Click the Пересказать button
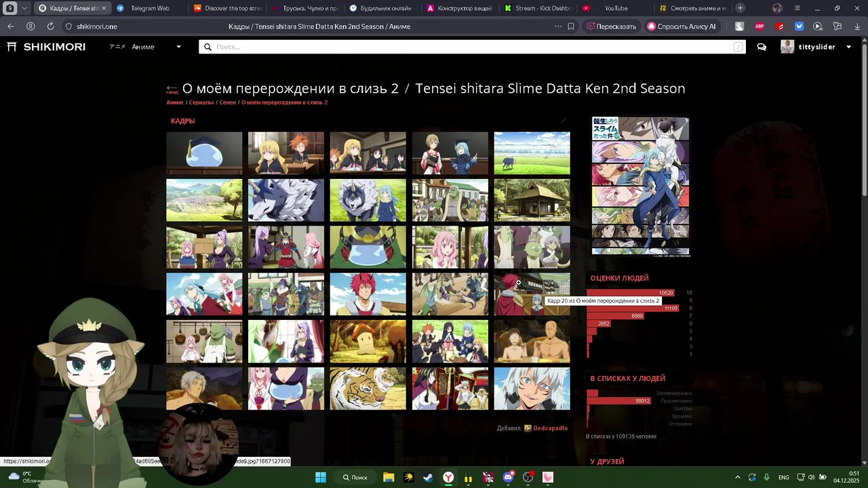868x488 pixels. click(x=612, y=26)
